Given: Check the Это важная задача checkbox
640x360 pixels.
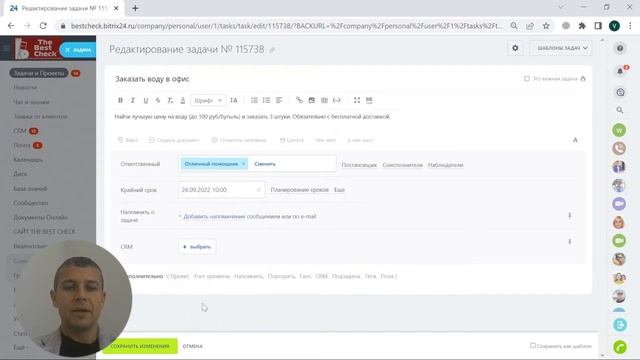Looking at the screenshot, I should click(x=527, y=78).
